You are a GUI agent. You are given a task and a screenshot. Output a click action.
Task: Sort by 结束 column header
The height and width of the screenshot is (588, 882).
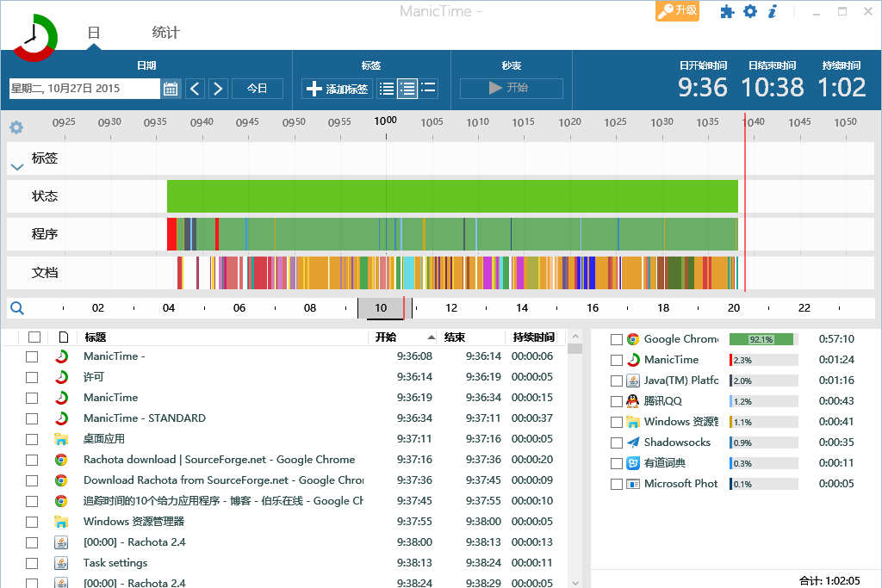pos(472,337)
